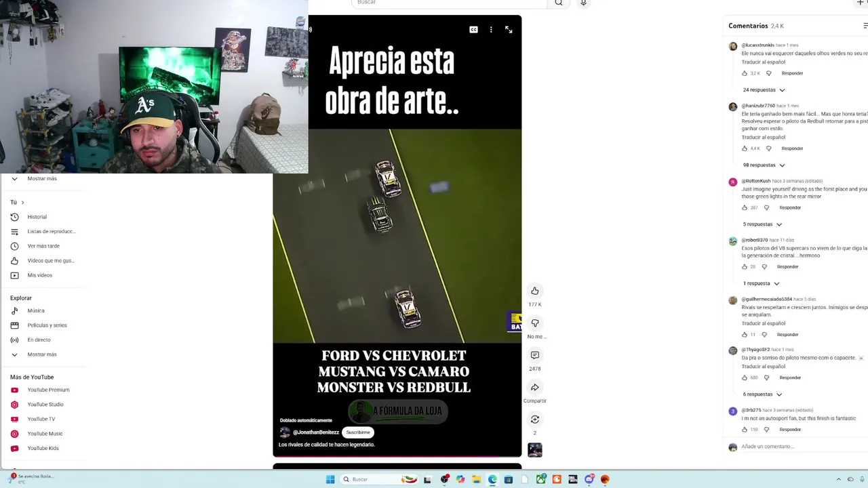
Task: Toggle closed captions on the Short
Action: point(473,30)
